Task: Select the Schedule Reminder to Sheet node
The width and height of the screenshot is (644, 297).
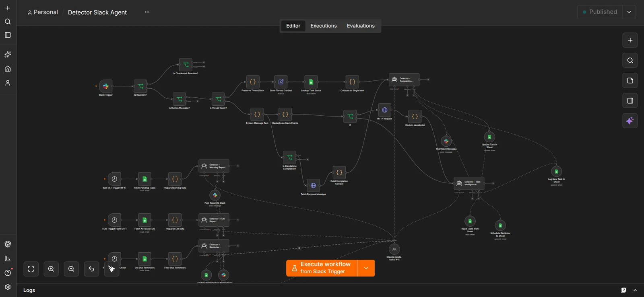Action: (x=500, y=225)
